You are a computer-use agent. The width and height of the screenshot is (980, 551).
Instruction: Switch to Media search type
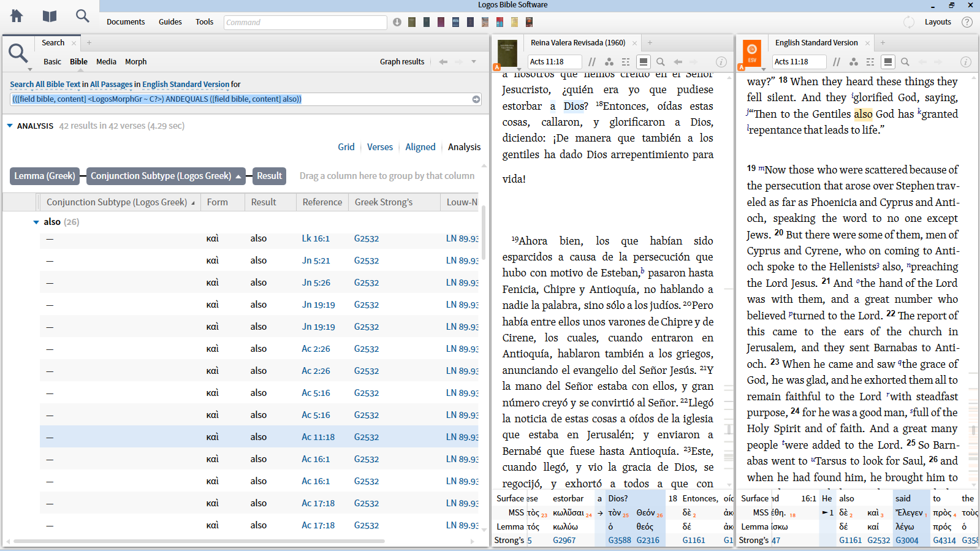(x=106, y=62)
